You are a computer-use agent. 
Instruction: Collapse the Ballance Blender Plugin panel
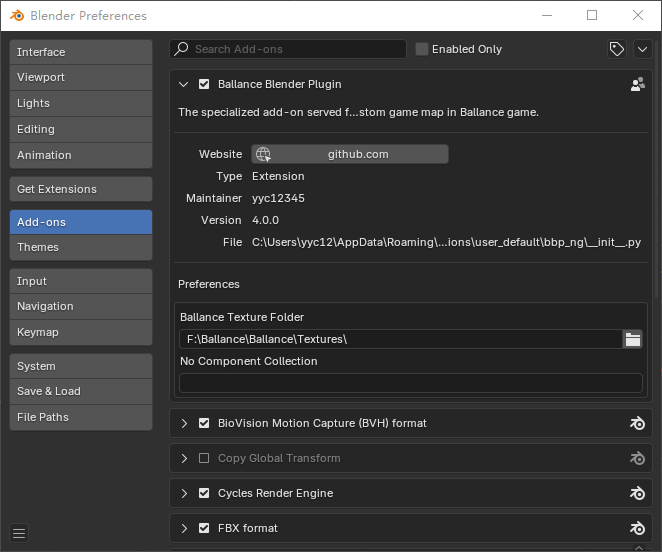[x=184, y=85]
